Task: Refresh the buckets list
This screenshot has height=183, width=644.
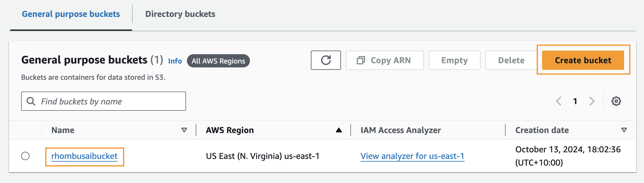Action: pos(326,60)
